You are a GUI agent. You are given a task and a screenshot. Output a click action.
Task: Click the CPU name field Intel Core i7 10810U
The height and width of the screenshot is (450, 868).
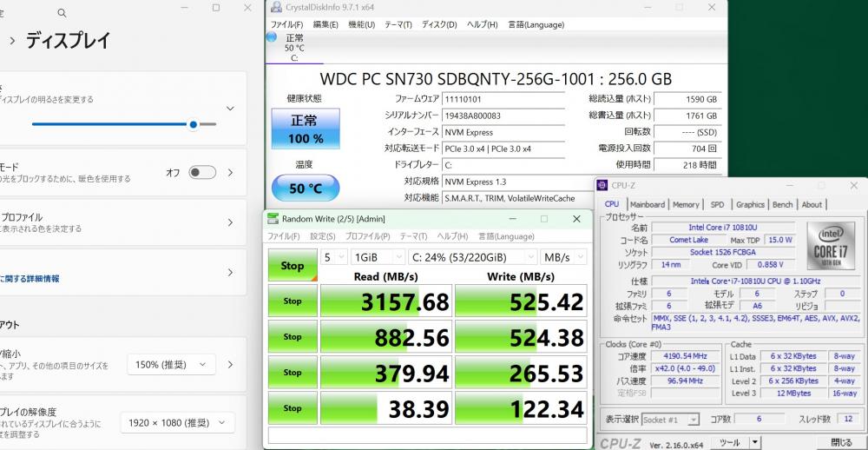click(723, 228)
